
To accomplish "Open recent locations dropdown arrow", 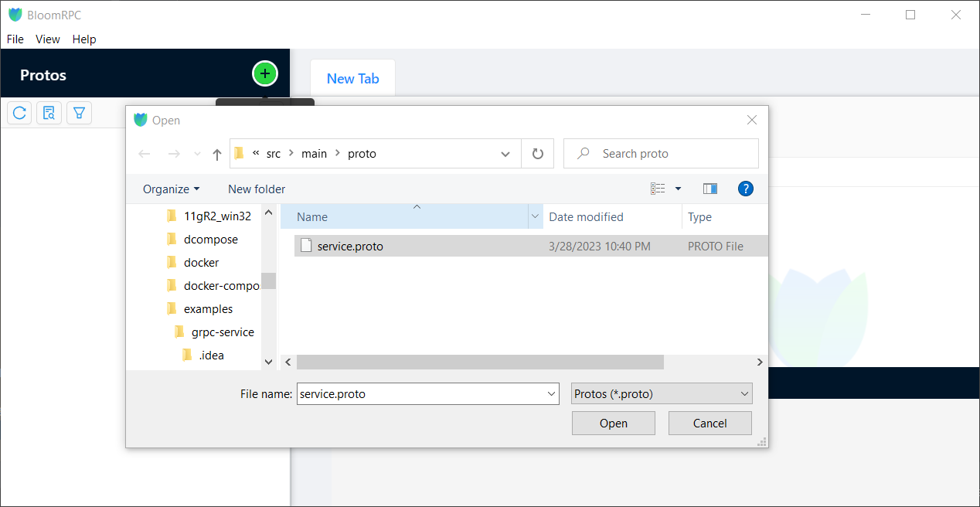I will tap(197, 154).
